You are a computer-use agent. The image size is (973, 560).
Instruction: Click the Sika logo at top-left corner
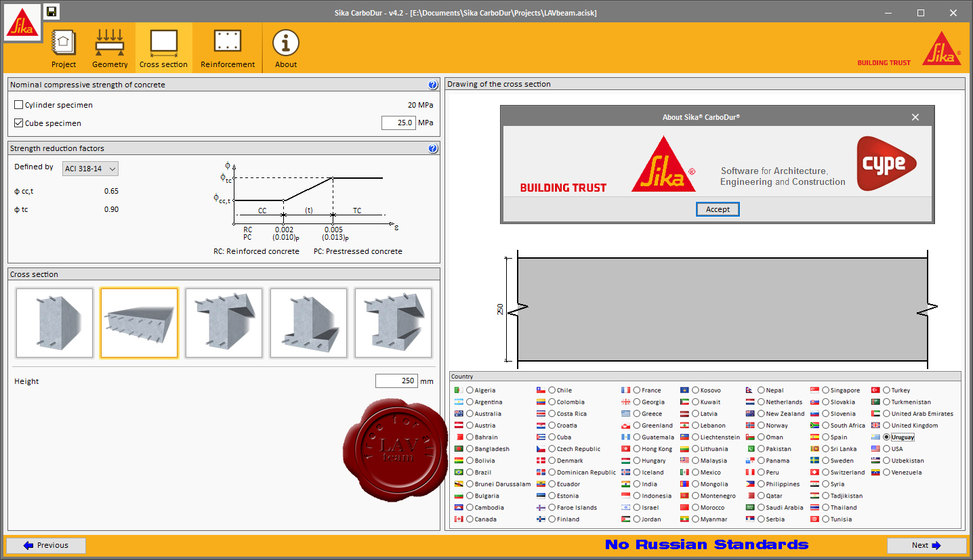point(22,22)
